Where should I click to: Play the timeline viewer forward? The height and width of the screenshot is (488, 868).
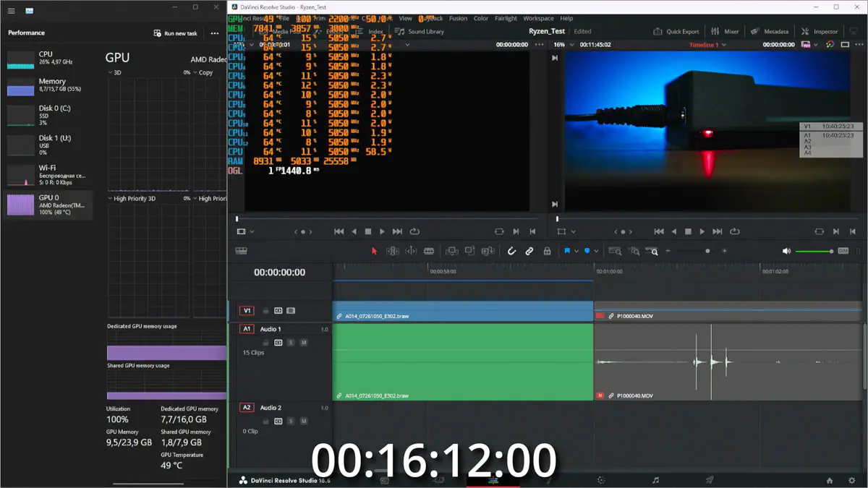tap(702, 231)
